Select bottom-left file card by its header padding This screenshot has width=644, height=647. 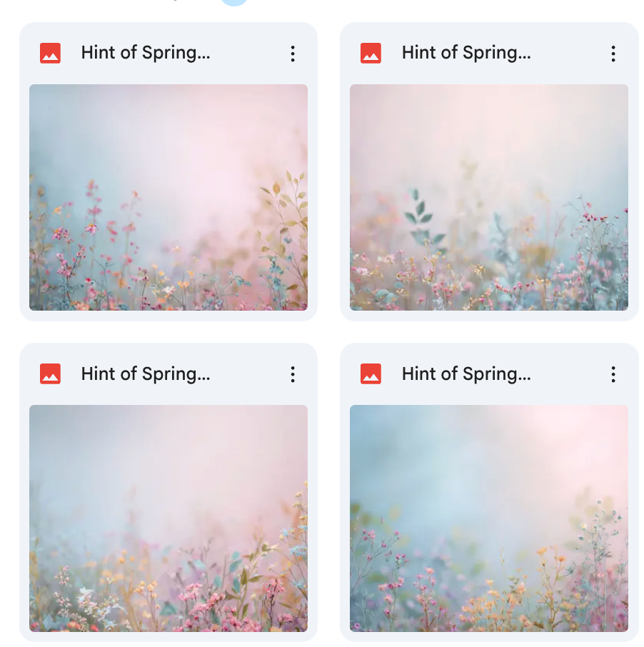(x=246, y=374)
